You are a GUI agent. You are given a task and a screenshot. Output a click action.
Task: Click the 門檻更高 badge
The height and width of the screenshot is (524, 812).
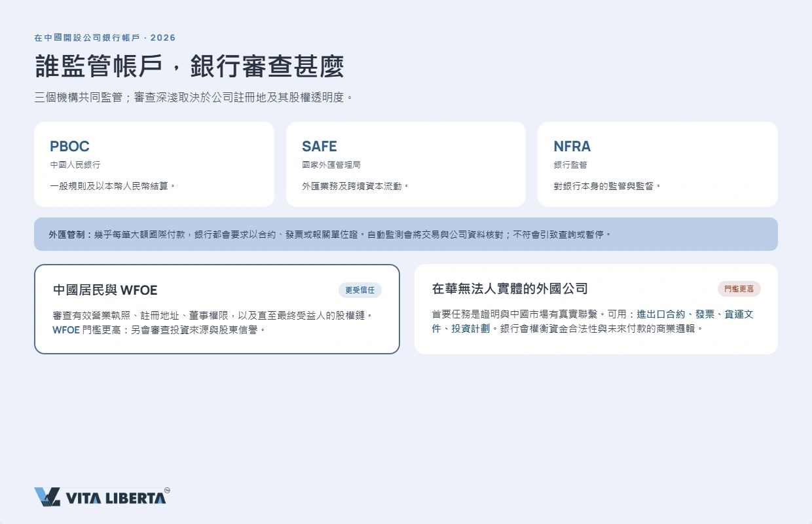click(739, 289)
